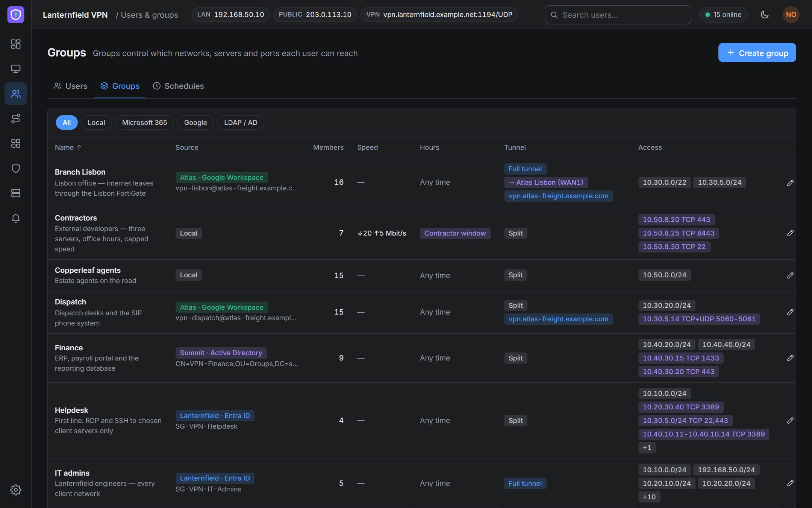Viewport: 812px width, 508px height.
Task: Edit the Copperleaf agents group
Action: [790, 275]
